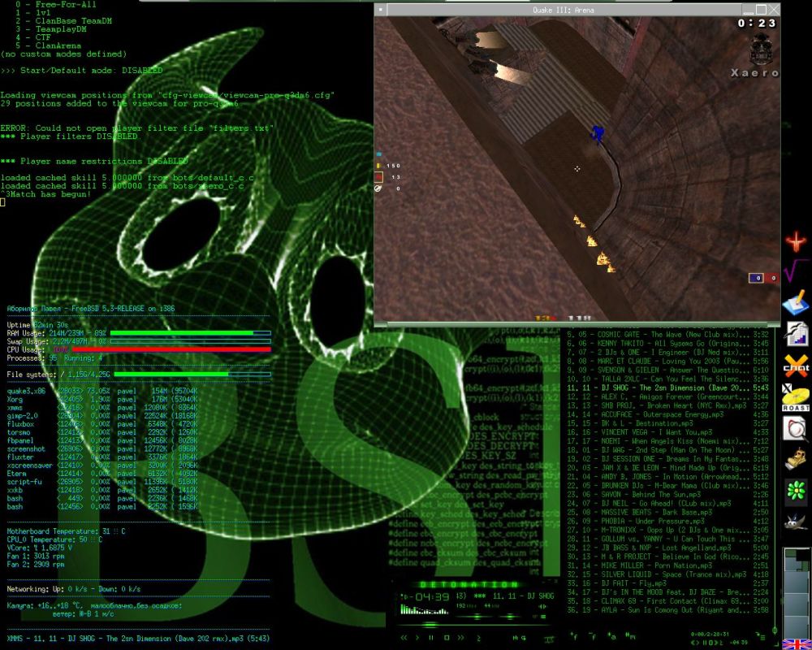Click the xscreensaver process row
812x650 pixels.
(x=102, y=465)
